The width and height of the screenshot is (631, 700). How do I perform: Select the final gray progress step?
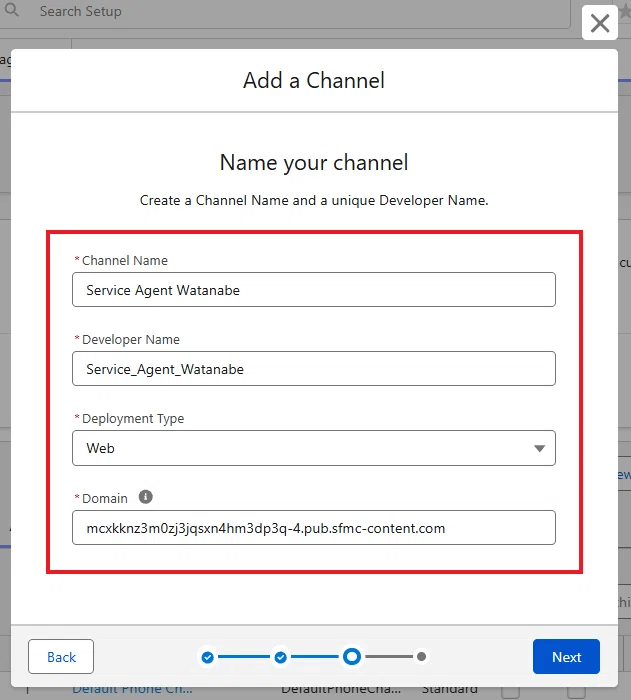[422, 657]
